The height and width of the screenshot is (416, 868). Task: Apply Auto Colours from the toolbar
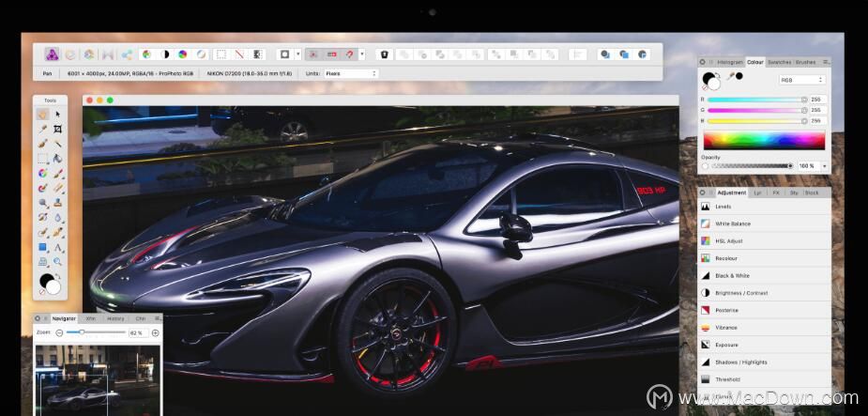183,54
